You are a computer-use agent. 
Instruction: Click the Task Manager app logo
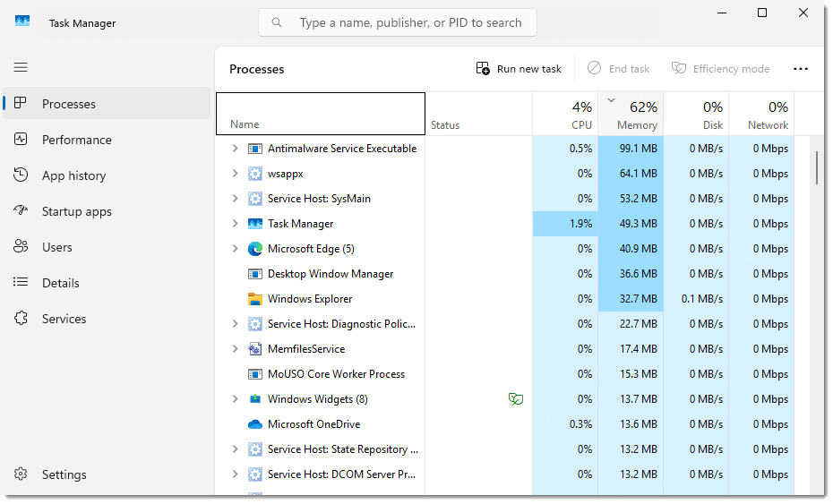pyautogui.click(x=22, y=21)
